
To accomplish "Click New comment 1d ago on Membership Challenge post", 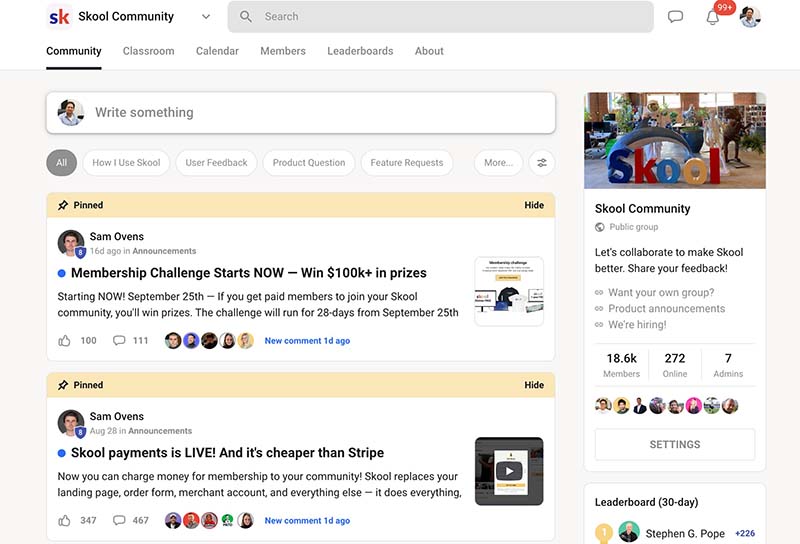I will tap(307, 341).
